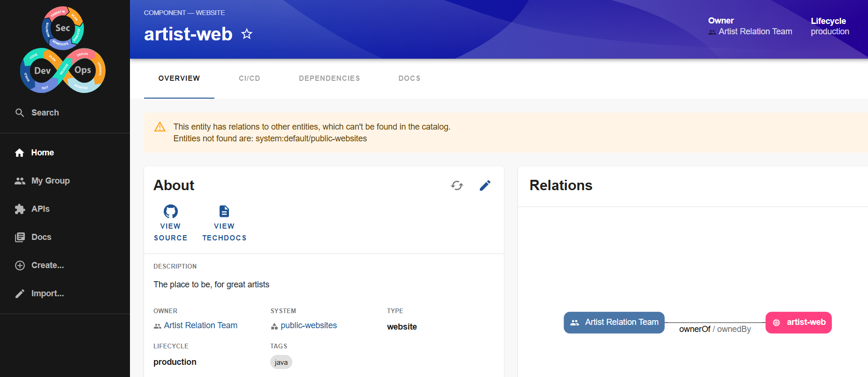Switch to the CI/CD tab
Viewport: 868px width, 377px height.
(x=249, y=78)
